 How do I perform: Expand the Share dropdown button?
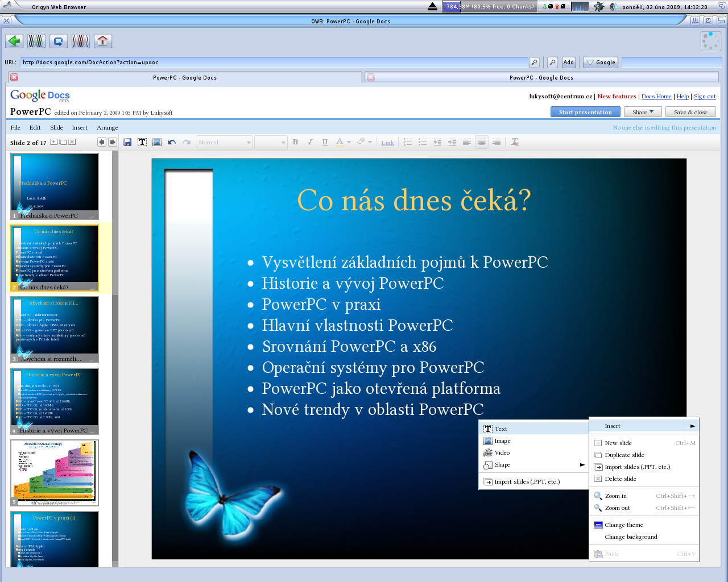click(643, 112)
